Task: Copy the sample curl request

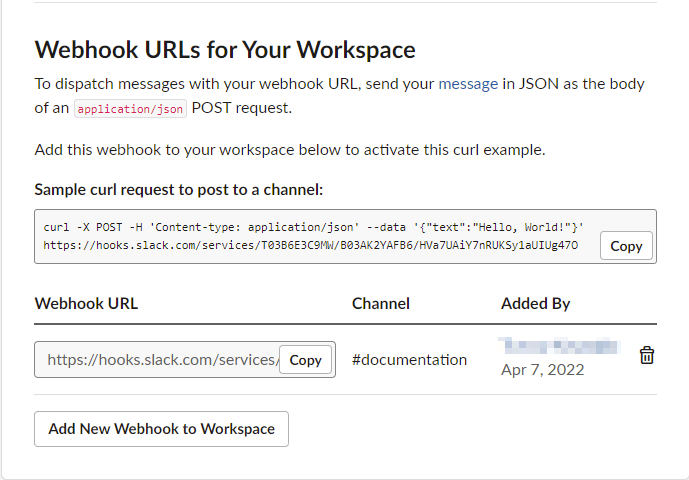Action: pos(626,246)
